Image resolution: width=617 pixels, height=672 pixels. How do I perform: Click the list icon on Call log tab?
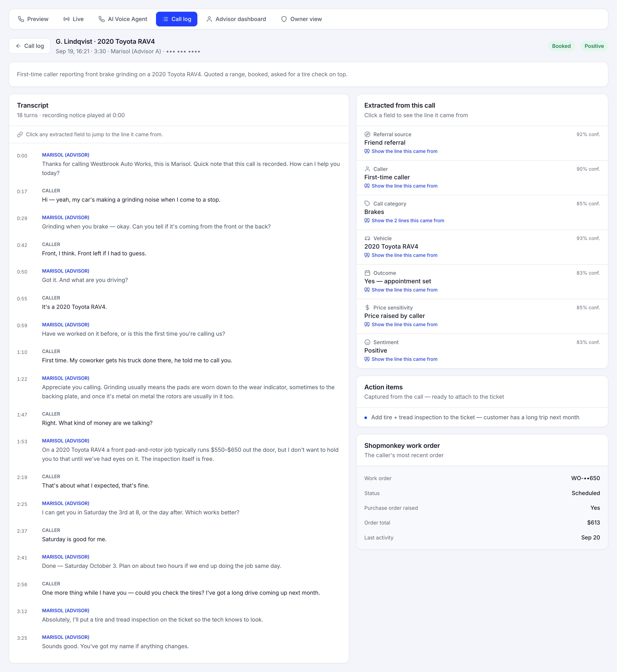pyautogui.click(x=165, y=19)
